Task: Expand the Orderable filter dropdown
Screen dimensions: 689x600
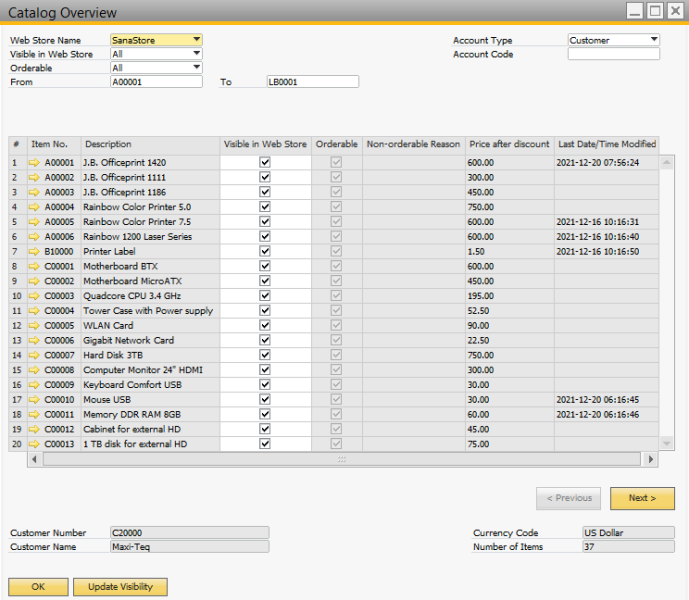Action: 196,68
